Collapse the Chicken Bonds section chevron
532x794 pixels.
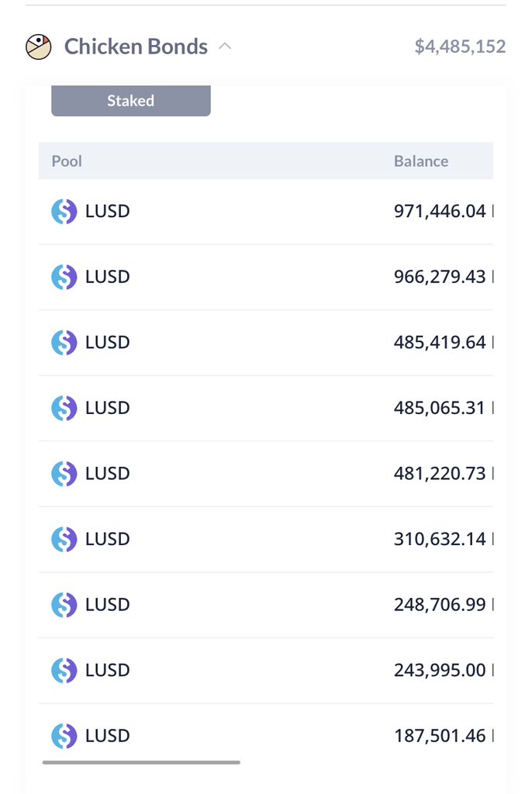point(225,47)
